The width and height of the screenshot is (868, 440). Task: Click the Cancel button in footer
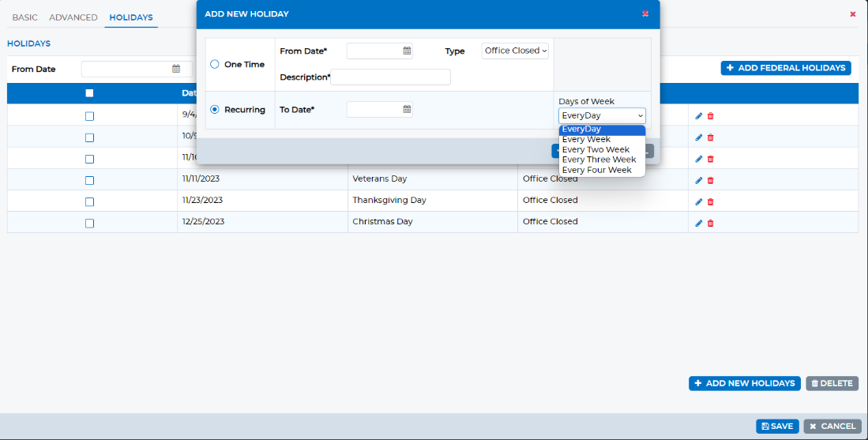[832, 426]
